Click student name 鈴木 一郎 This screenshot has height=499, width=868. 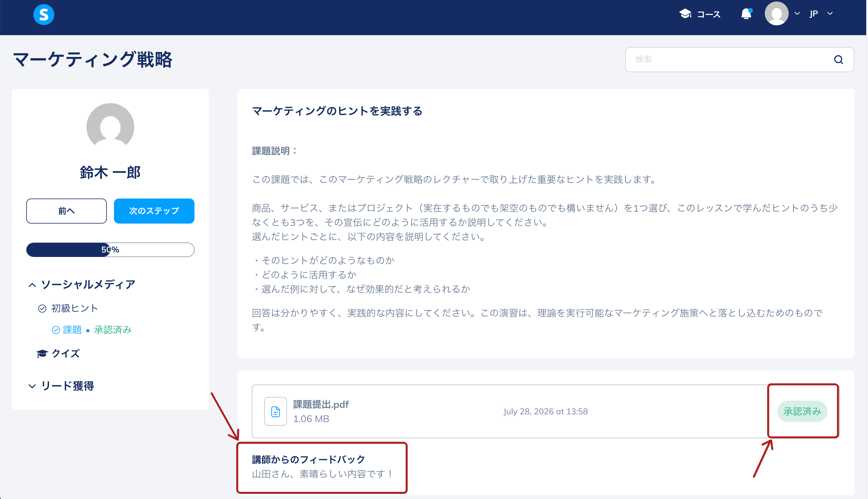click(110, 172)
